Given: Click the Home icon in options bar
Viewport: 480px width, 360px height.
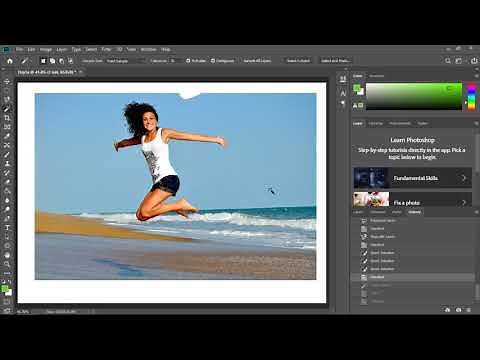Looking at the screenshot, I should (x=10, y=61).
